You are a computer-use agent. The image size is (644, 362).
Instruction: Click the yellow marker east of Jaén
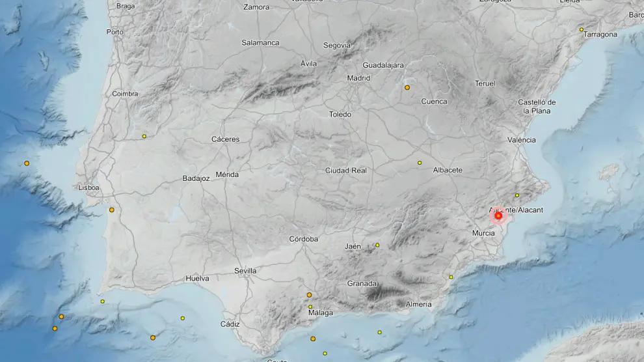click(x=377, y=245)
